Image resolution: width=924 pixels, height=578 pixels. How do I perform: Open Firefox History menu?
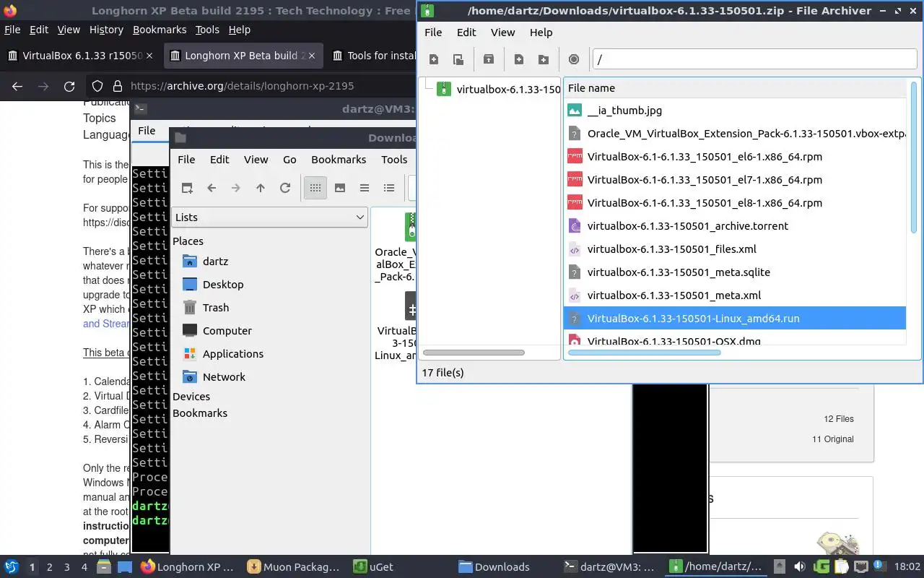106,30
